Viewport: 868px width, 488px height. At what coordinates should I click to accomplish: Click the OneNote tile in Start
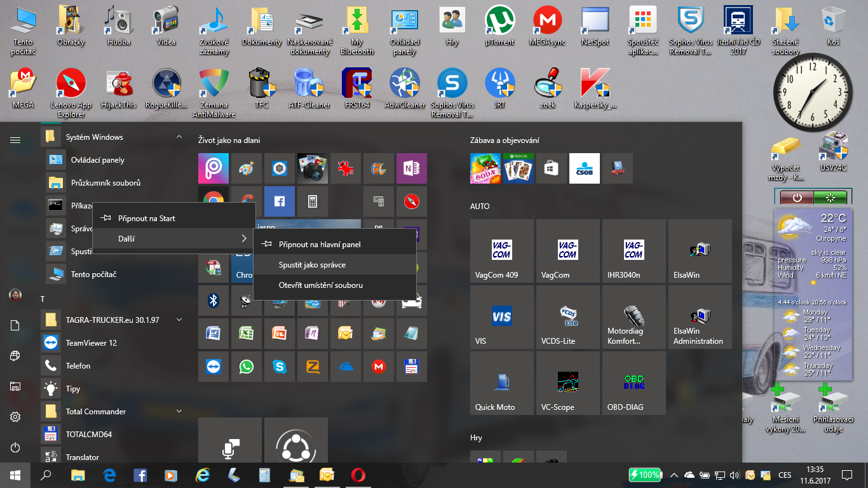(x=411, y=168)
